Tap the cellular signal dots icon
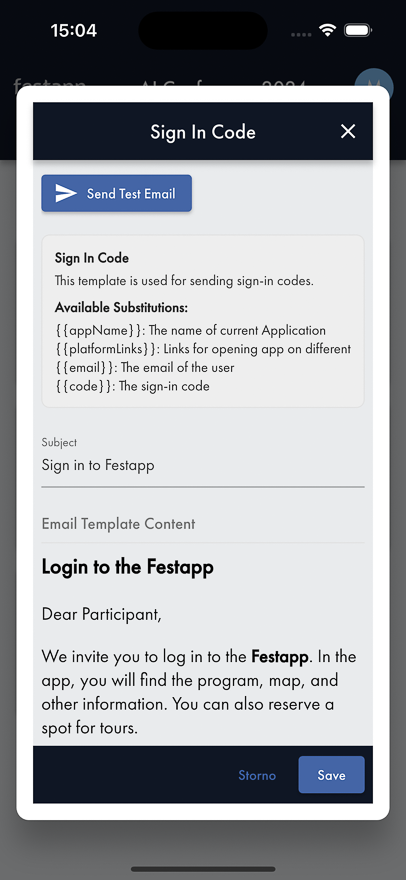Screen dimensions: 406x880 (x=301, y=34)
